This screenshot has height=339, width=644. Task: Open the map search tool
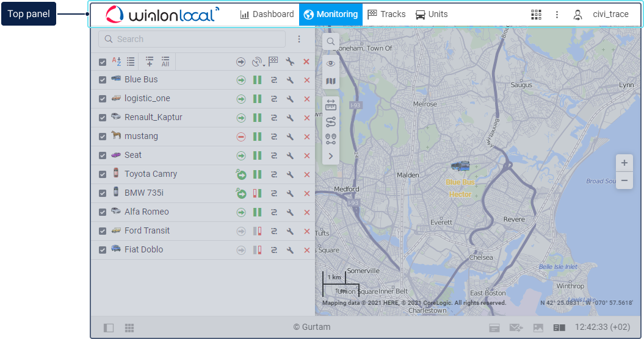point(331,41)
